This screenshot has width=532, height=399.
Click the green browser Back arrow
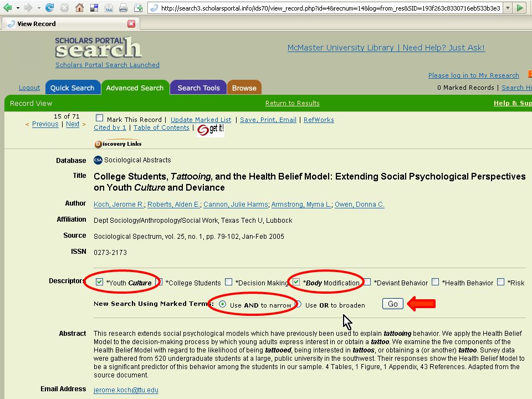coord(7,7)
